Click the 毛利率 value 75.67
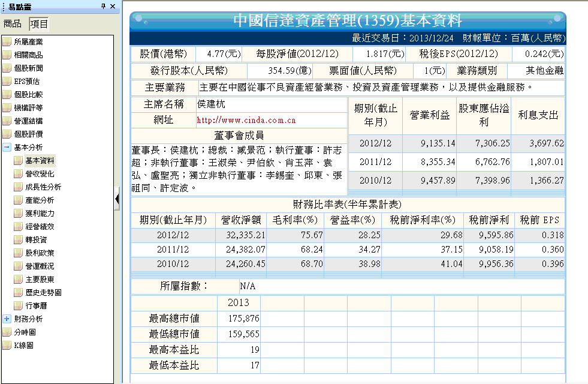Image resolution: width=588 pixels, height=384 pixels. point(312,235)
